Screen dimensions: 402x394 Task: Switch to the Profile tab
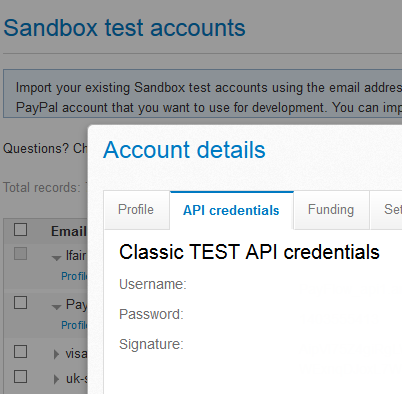[136, 210]
